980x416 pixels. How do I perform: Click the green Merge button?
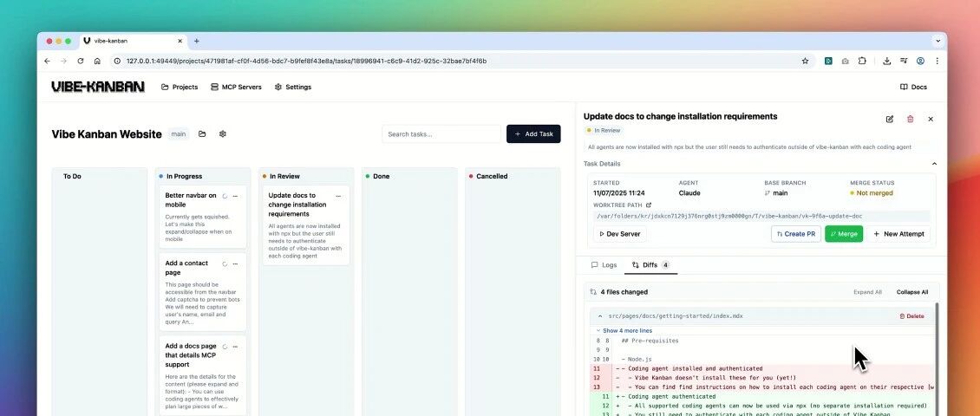[x=844, y=234]
